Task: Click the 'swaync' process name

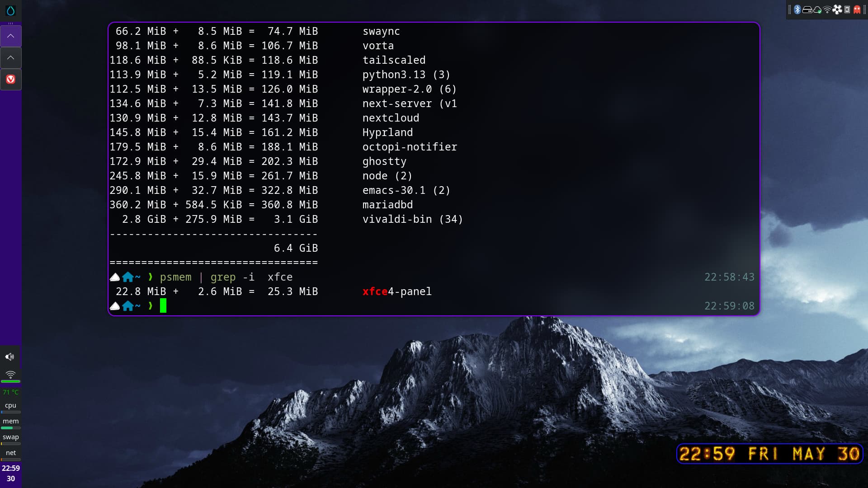Action: click(x=381, y=31)
